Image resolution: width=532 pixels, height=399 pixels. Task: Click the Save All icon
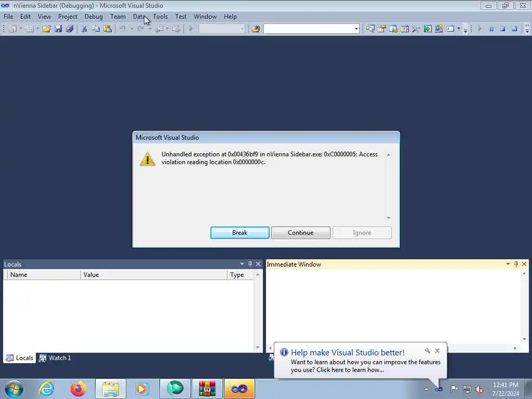coord(70,29)
